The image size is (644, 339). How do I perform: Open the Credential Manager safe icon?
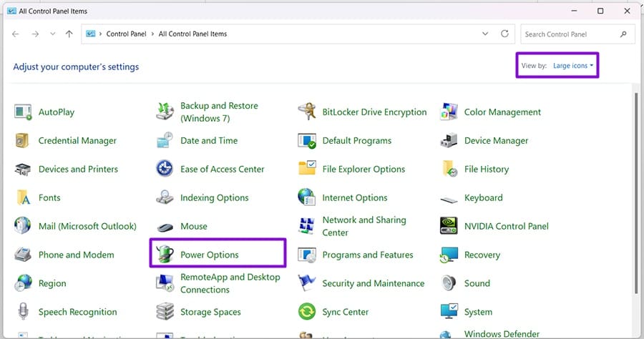click(x=22, y=140)
